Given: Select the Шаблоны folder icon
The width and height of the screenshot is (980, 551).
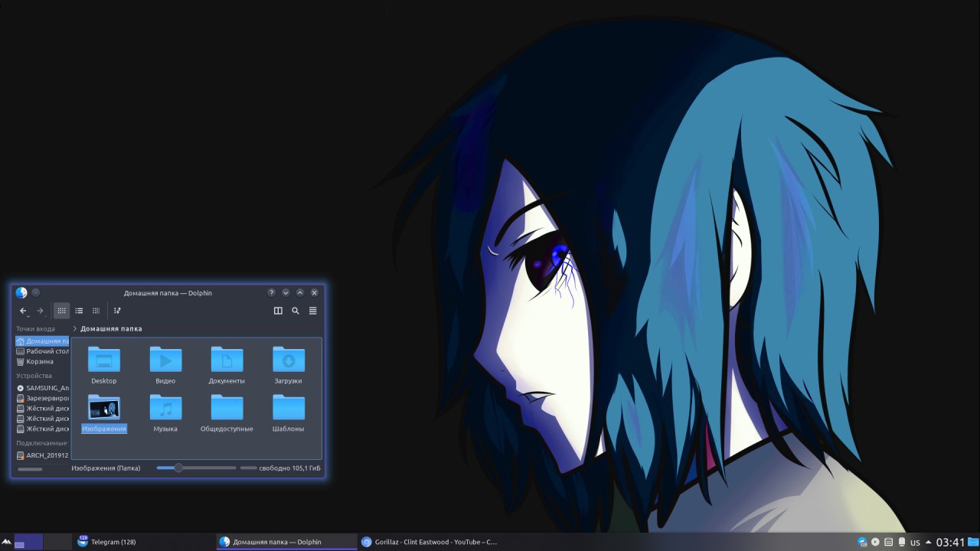Looking at the screenshot, I should coord(289,407).
